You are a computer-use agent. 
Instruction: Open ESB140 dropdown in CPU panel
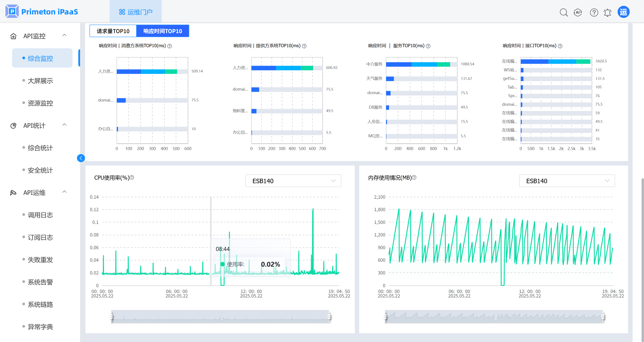tap(293, 181)
